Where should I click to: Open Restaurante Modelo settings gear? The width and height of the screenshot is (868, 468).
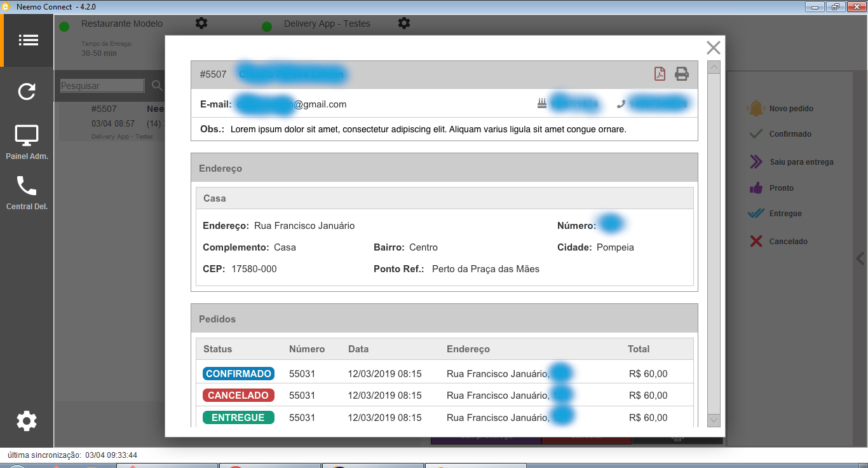201,23
